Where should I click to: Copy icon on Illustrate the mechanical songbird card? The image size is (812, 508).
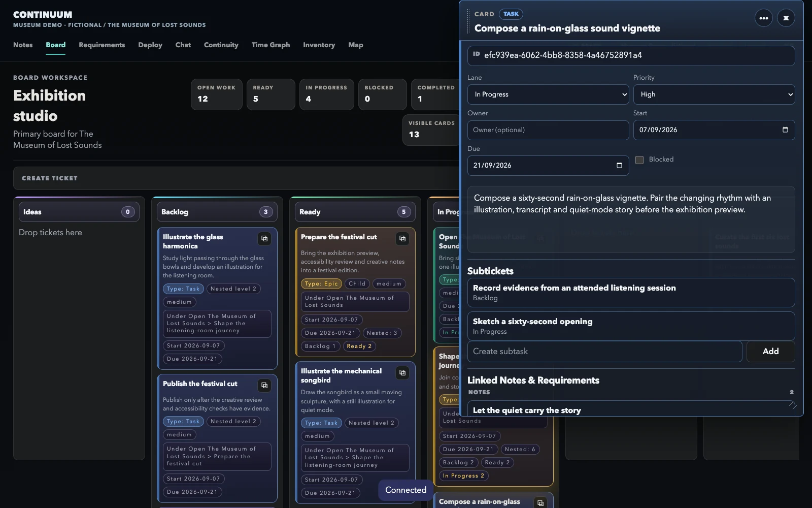[402, 372]
